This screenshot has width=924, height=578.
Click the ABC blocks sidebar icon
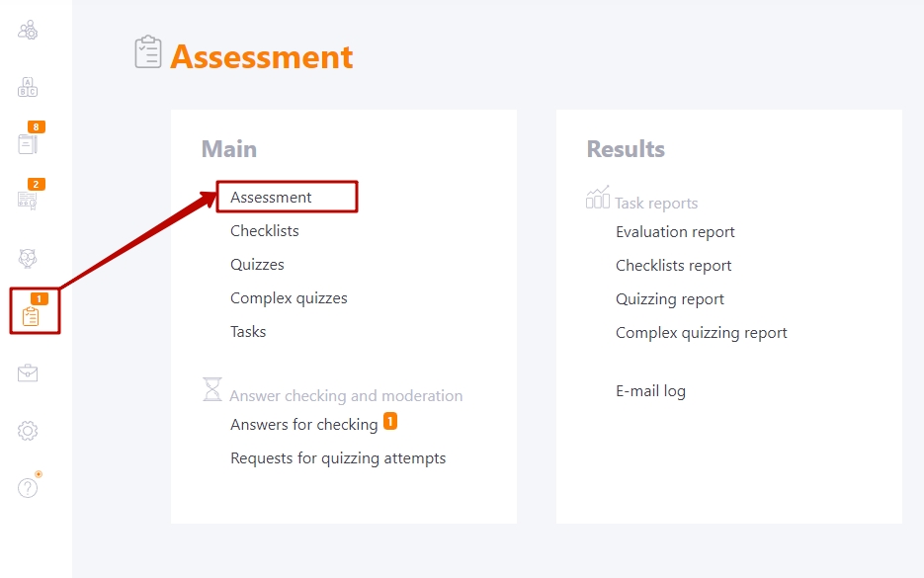pyautogui.click(x=28, y=87)
